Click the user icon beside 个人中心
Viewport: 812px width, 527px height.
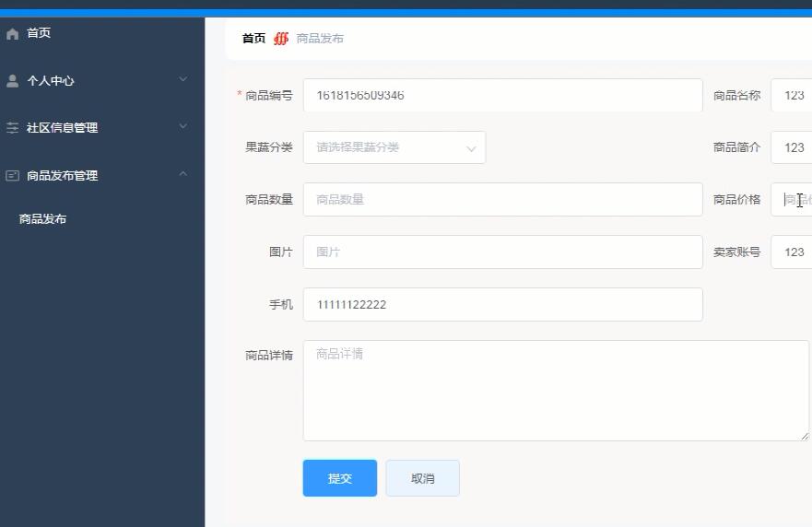tap(12, 81)
